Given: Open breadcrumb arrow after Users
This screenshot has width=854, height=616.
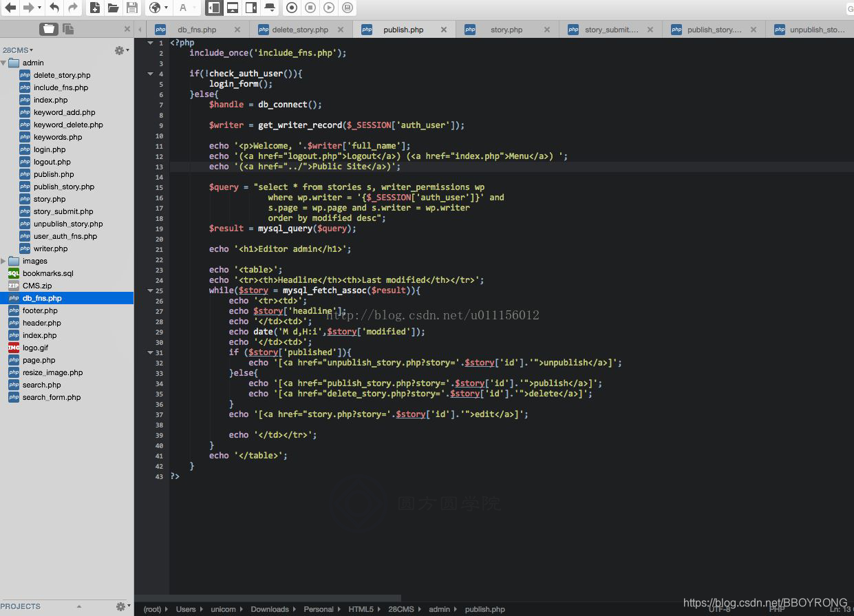Looking at the screenshot, I should tap(202, 609).
